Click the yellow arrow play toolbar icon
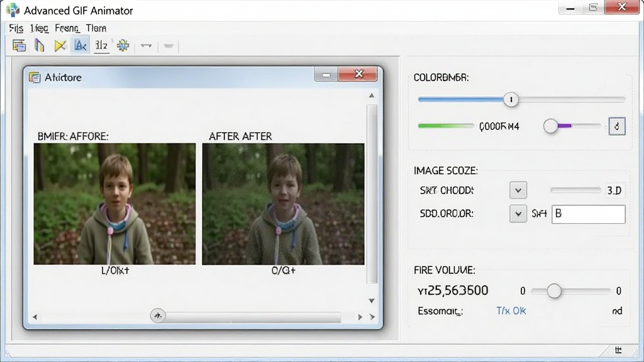Screen dimensions: 644x362 point(60,45)
